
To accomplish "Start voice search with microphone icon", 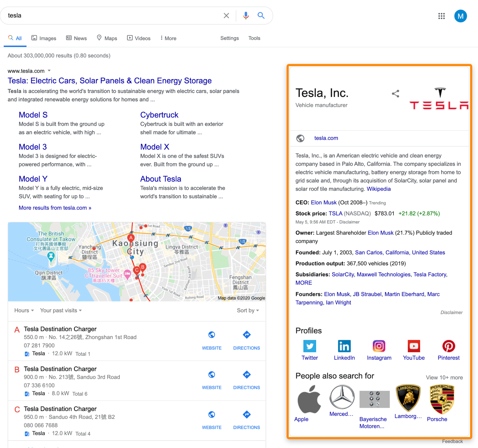I will (x=246, y=16).
